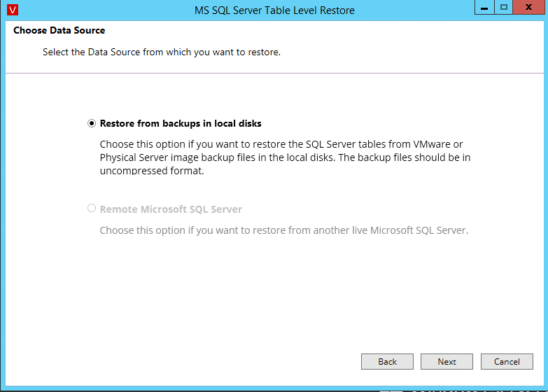Click 'restore from another live Microsoft SQL Server' text
This screenshot has height=392, width=548.
coord(360,230)
